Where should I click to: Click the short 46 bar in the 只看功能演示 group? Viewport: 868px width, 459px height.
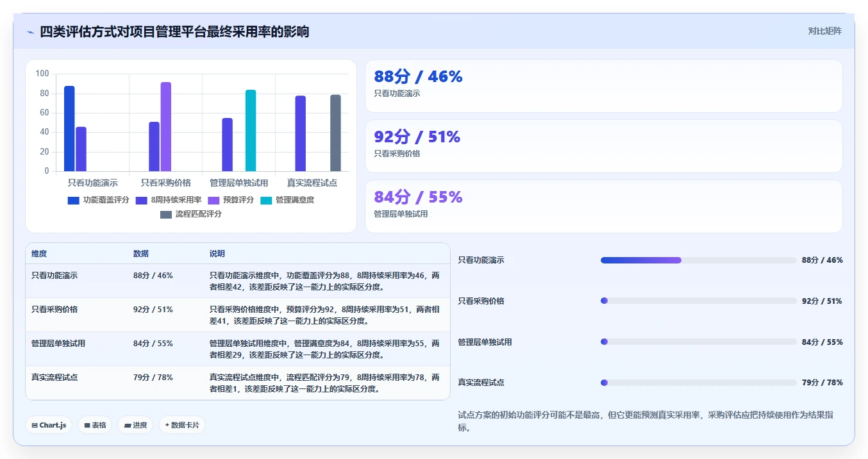81,149
